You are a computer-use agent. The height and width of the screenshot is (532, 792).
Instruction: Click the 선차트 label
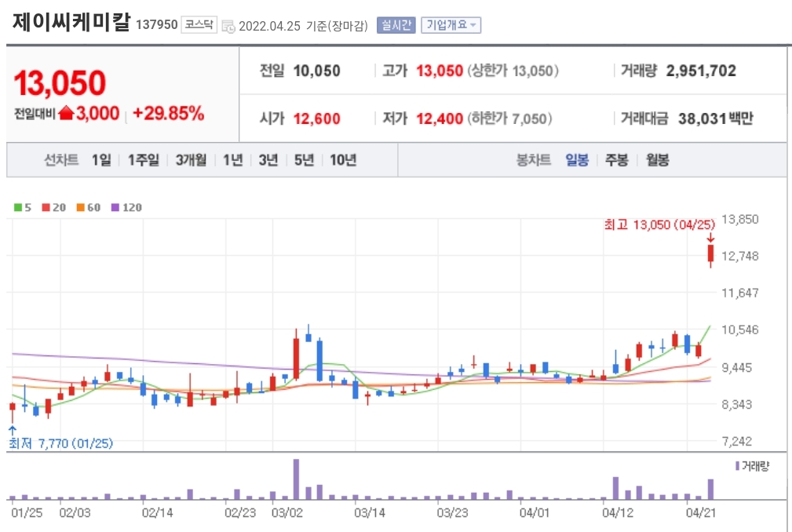click(61, 160)
